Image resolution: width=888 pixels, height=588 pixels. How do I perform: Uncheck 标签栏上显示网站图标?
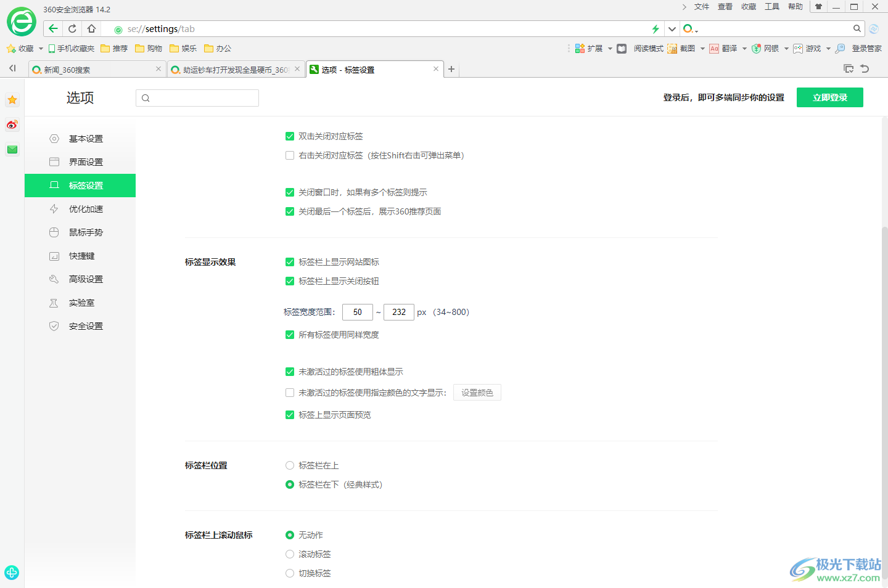click(290, 262)
